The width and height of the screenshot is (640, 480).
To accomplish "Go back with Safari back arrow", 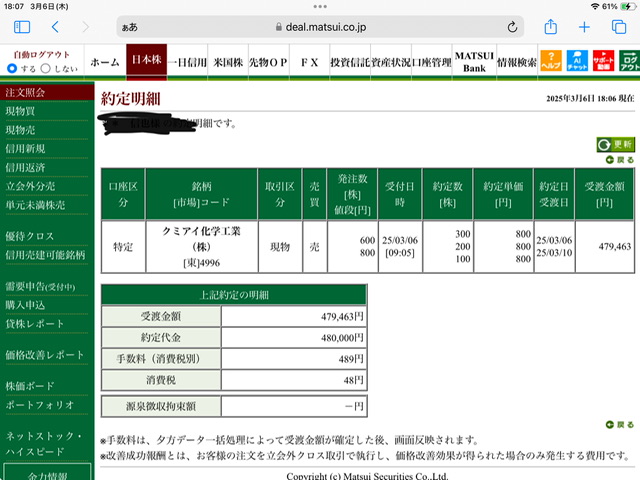I will [56, 27].
